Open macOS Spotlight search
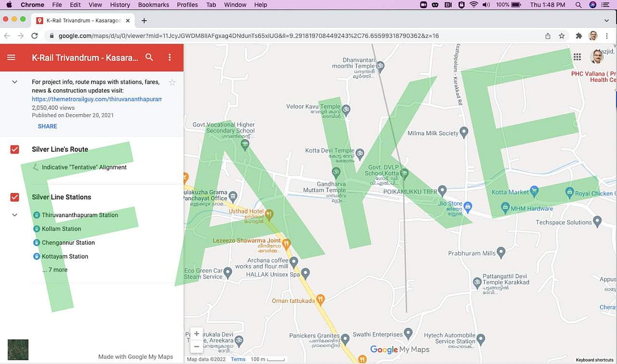The image size is (617, 364). [x=579, y=5]
